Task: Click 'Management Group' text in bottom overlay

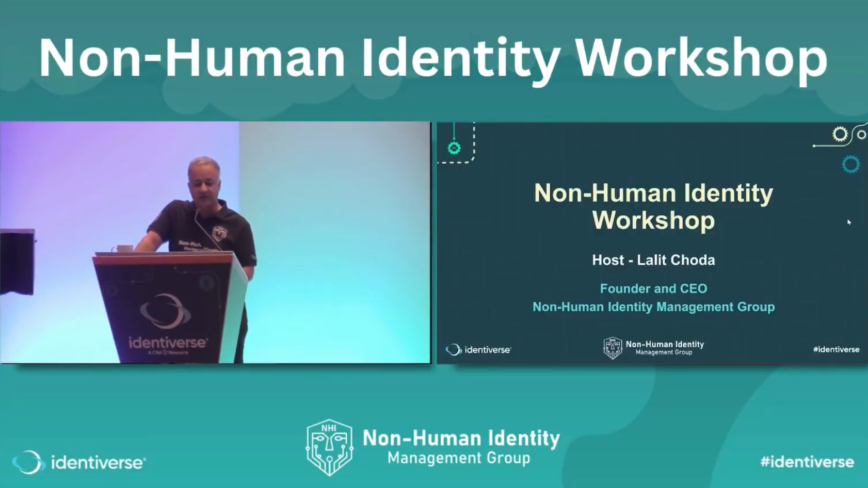Action: tap(459, 458)
